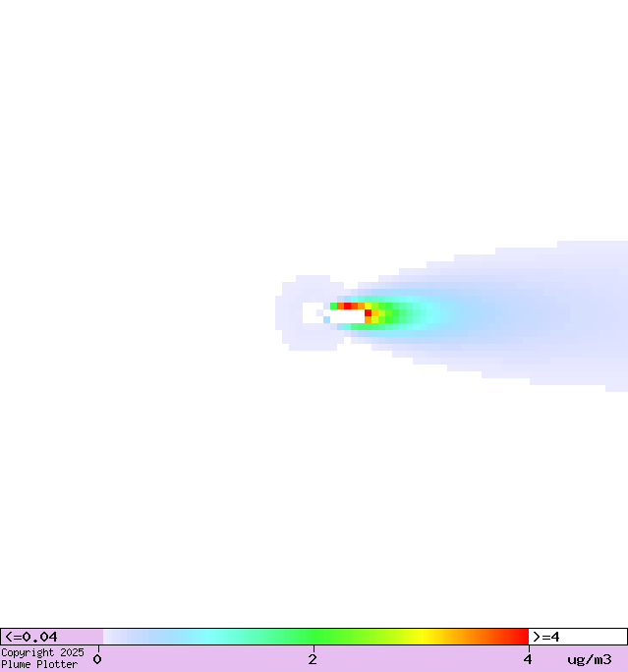Click the '4' tick label on scale

(x=528, y=659)
